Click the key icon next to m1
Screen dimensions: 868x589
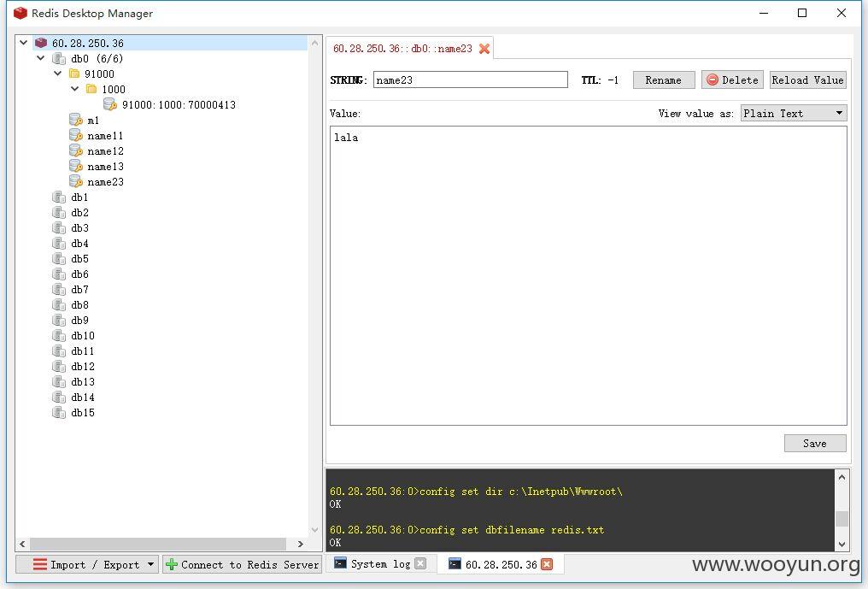point(76,120)
